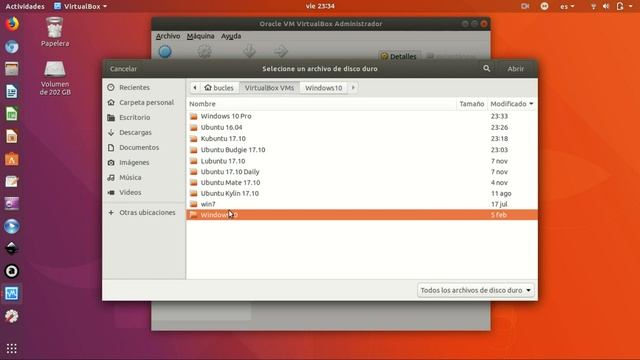Launch Chromium browser from the dock
This screenshot has height=360, width=640.
12,47
